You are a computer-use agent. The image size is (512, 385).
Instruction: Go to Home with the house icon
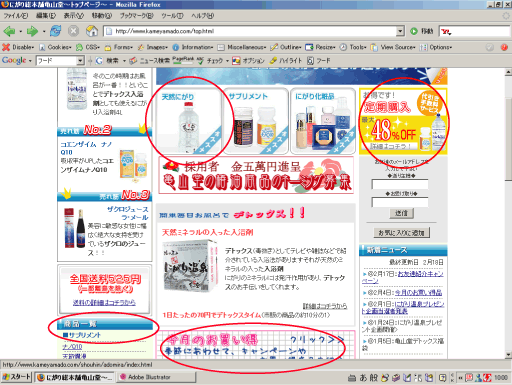pyautogui.click(x=92, y=31)
